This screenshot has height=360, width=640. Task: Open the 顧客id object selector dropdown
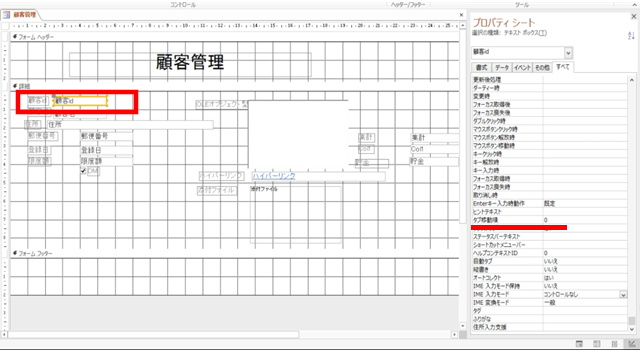[568, 52]
